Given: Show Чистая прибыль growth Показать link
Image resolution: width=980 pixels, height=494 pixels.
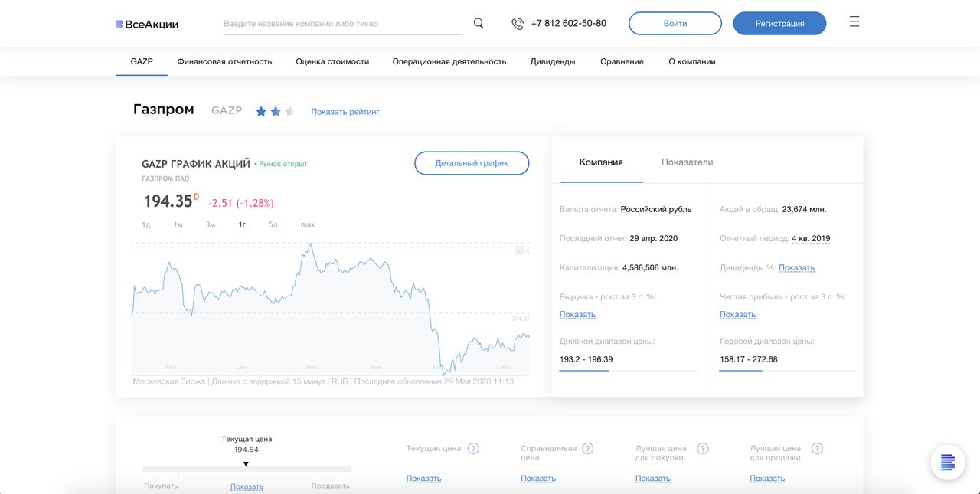Looking at the screenshot, I should (737, 314).
